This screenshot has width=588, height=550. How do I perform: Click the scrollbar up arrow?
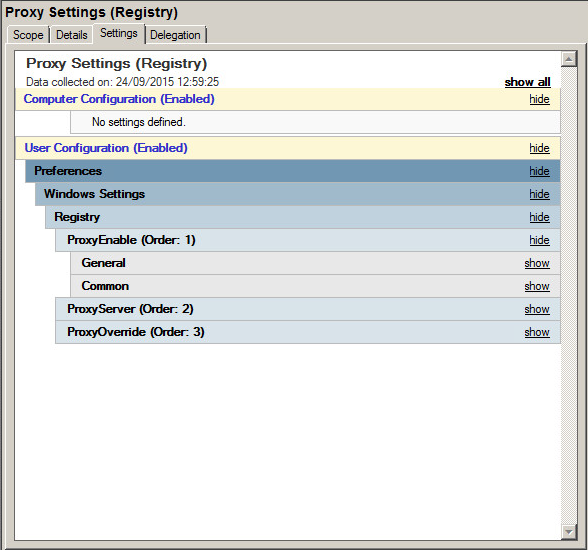coord(569,59)
